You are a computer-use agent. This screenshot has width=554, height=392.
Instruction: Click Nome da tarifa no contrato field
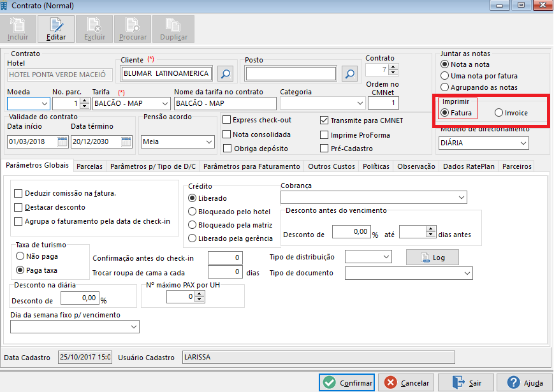tap(225, 103)
